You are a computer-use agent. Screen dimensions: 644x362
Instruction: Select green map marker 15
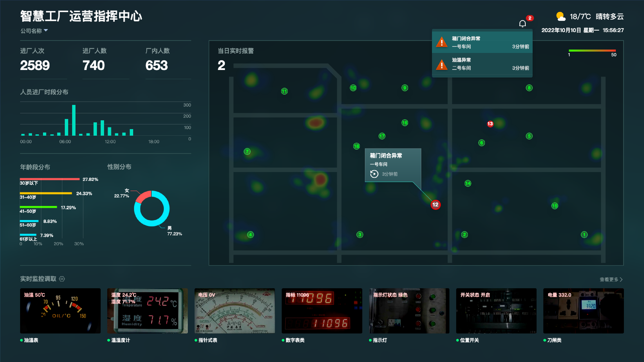pos(554,206)
